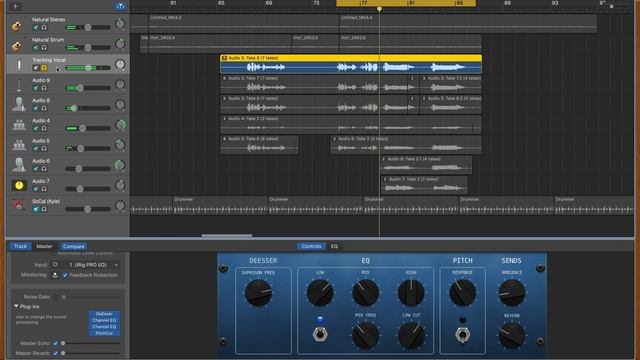Adjust the Master Echo slider
Viewport: 640px width, 360px height.
coord(90,343)
